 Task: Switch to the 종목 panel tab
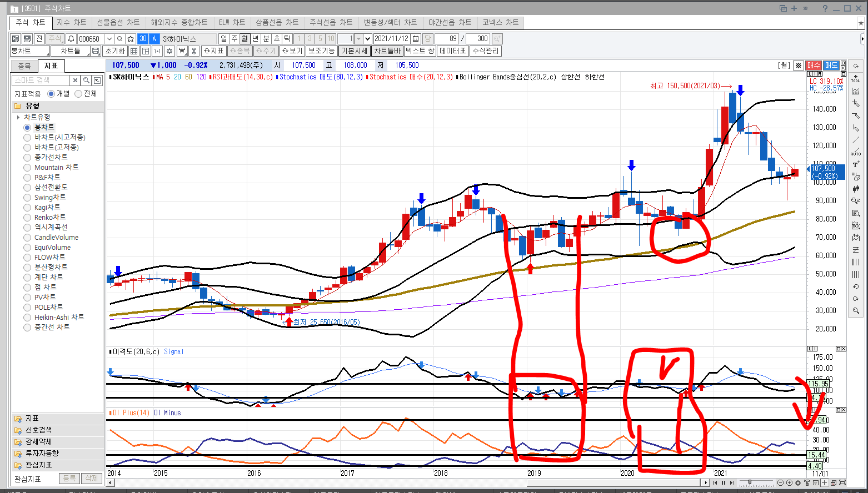(x=24, y=66)
